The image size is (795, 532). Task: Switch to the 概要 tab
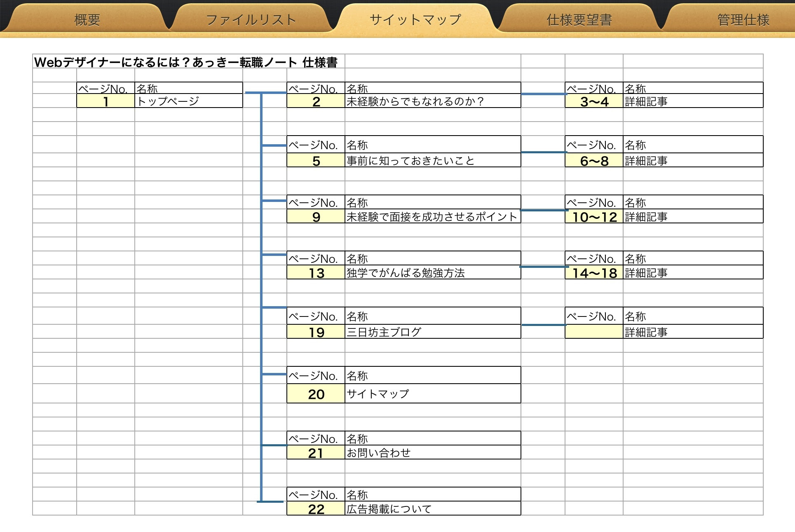87,19
